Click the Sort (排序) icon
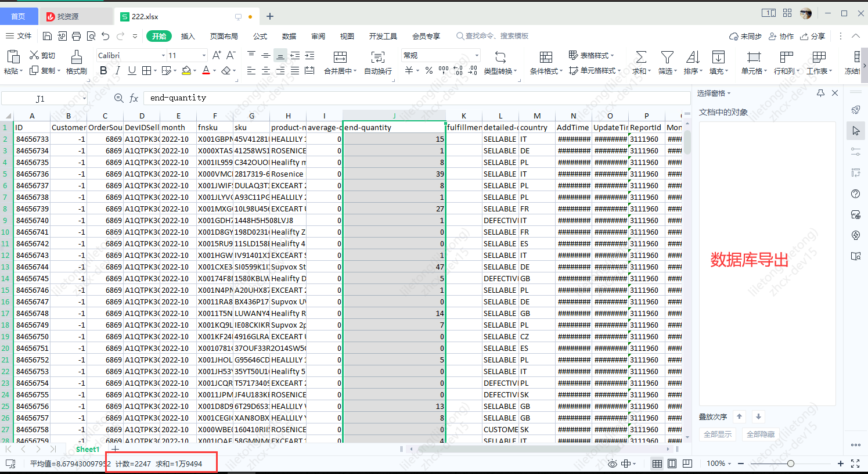 693,57
